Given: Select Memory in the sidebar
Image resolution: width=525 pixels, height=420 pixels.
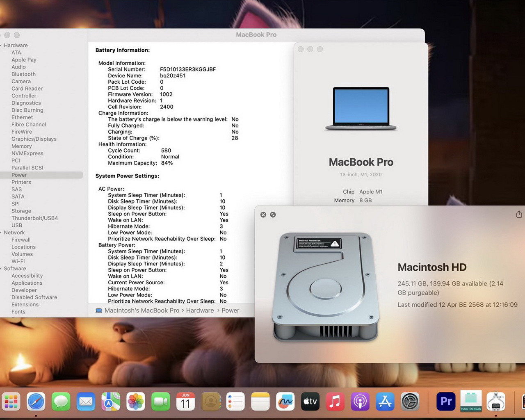Looking at the screenshot, I should pos(21,146).
